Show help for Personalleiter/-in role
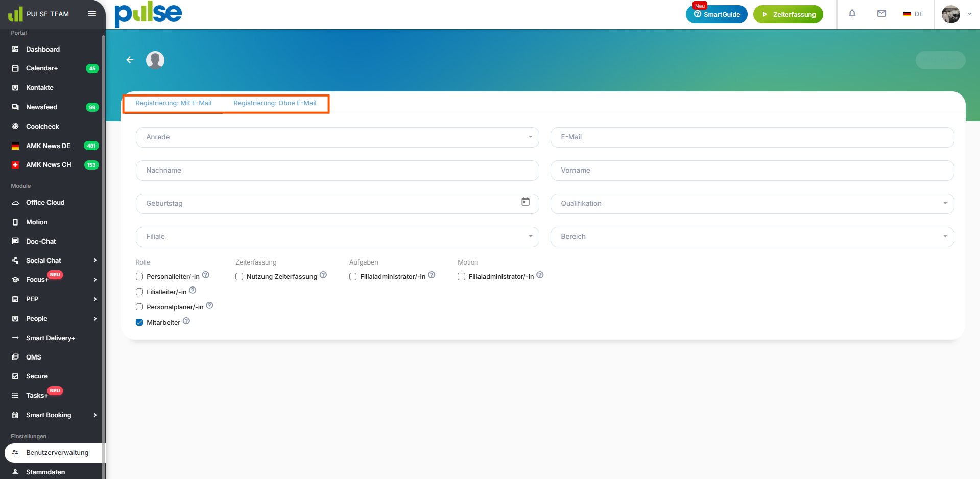Screen dimensions: 980x479 pos(206,275)
